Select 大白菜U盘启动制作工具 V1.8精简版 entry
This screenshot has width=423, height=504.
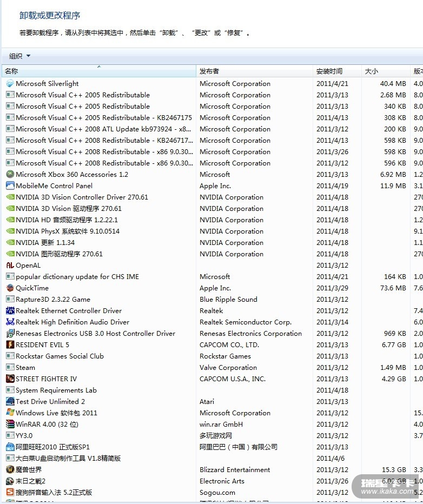(x=68, y=459)
